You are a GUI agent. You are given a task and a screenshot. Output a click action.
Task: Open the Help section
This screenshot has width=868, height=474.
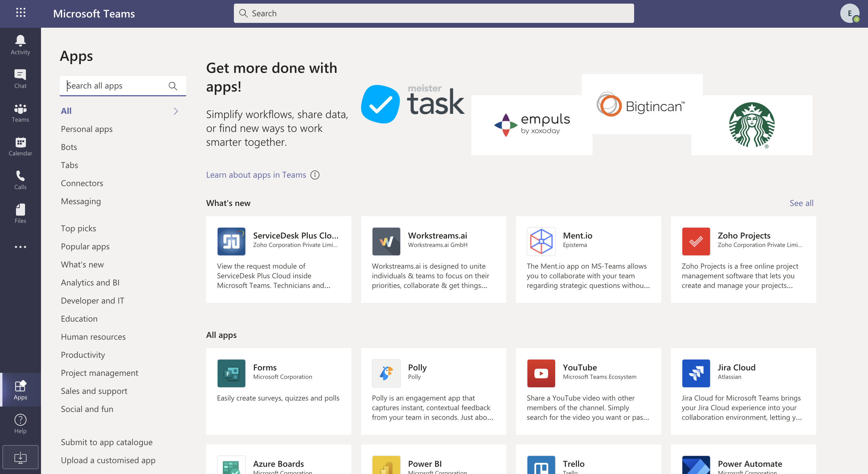point(20,423)
